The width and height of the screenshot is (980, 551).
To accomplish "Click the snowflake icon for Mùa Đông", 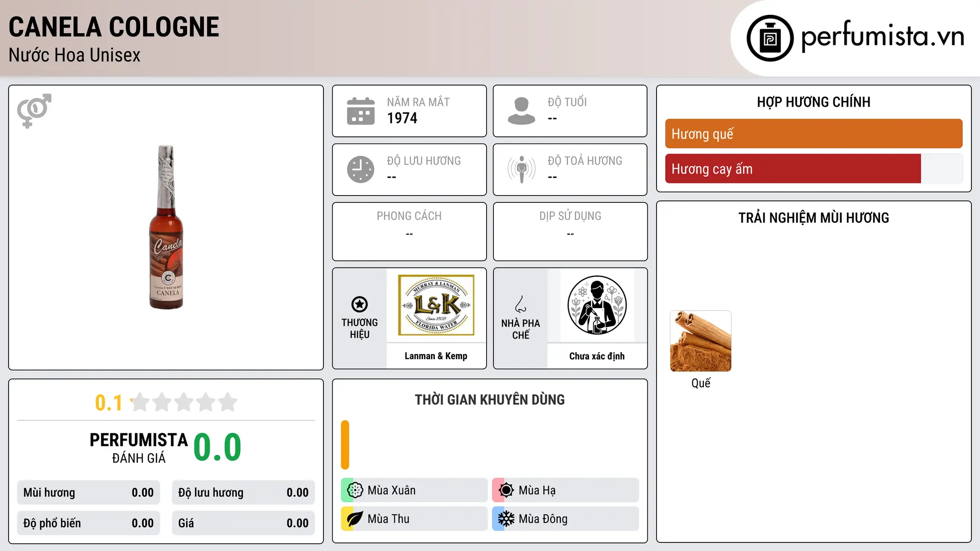I will [x=506, y=519].
